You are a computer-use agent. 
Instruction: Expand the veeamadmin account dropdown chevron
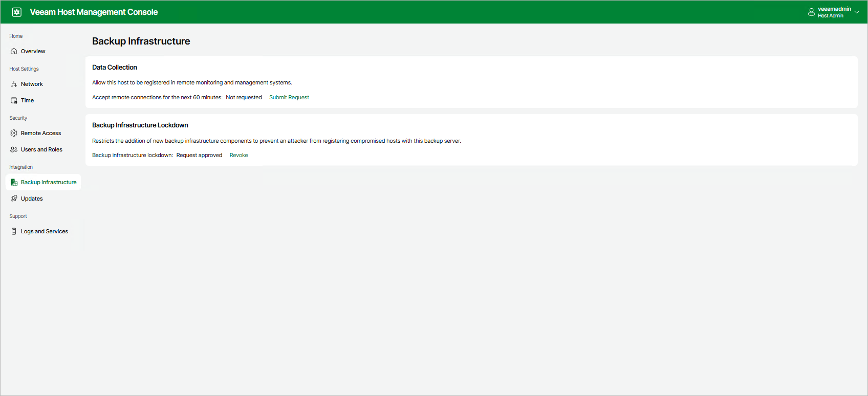tap(857, 12)
